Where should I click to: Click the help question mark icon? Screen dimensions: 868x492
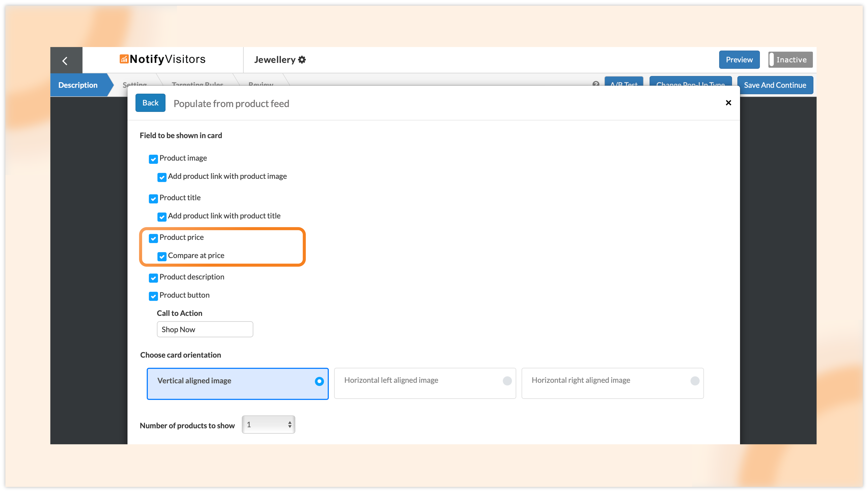coord(596,84)
